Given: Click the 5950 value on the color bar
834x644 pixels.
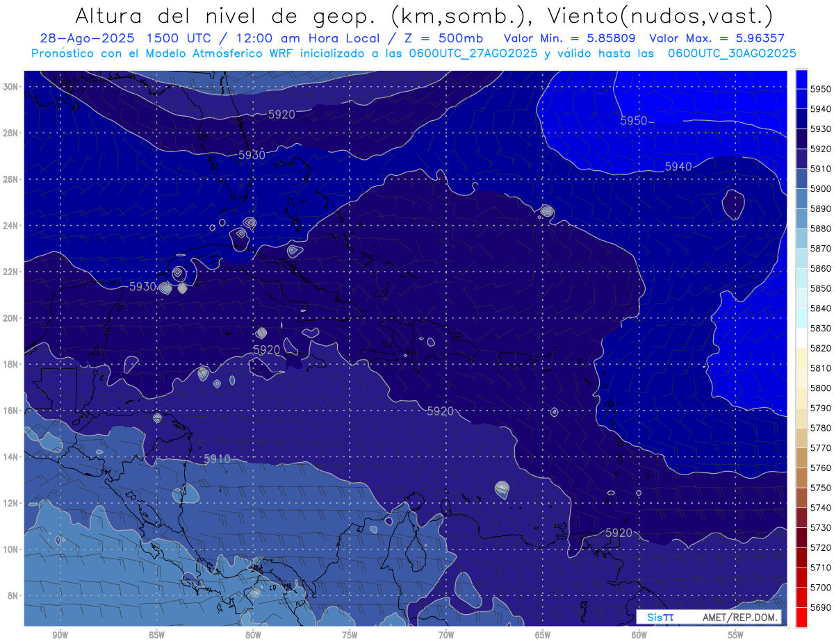Looking at the screenshot, I should pos(821,89).
